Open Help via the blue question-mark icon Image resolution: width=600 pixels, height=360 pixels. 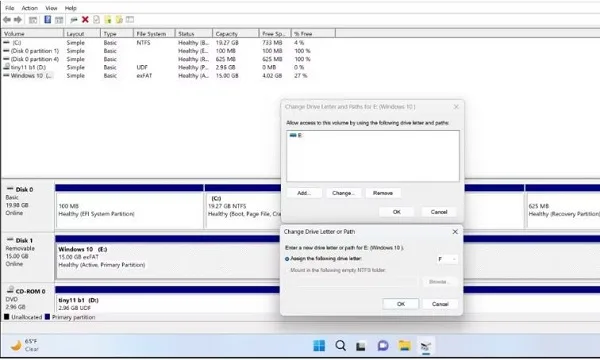pos(47,20)
